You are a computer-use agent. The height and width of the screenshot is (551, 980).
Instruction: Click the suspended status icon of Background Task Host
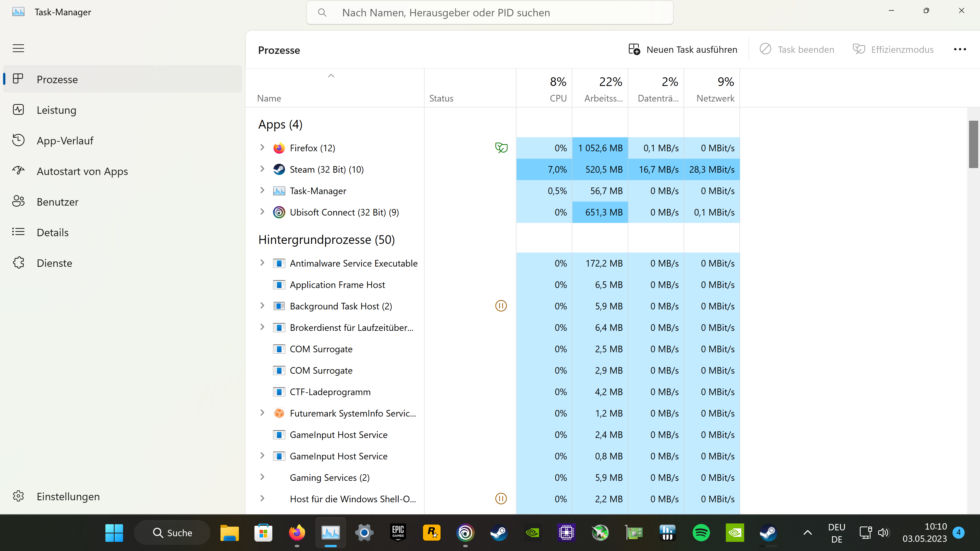click(501, 305)
